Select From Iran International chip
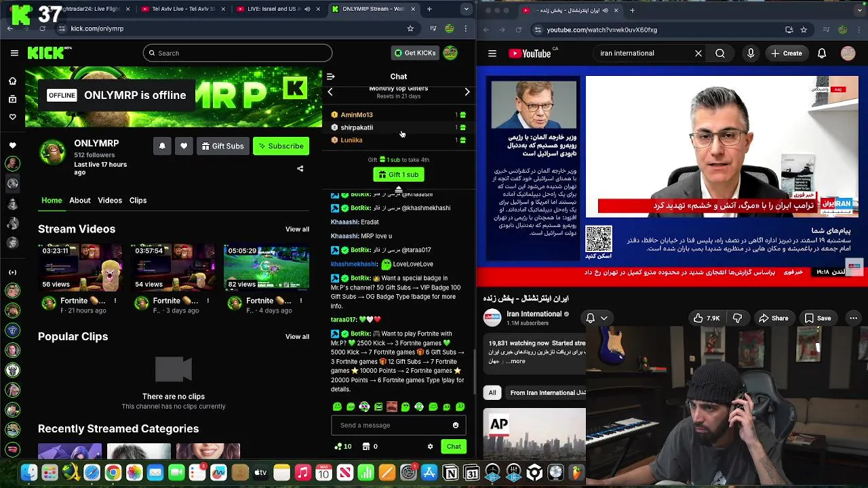This screenshot has width=868, height=488. [545, 392]
